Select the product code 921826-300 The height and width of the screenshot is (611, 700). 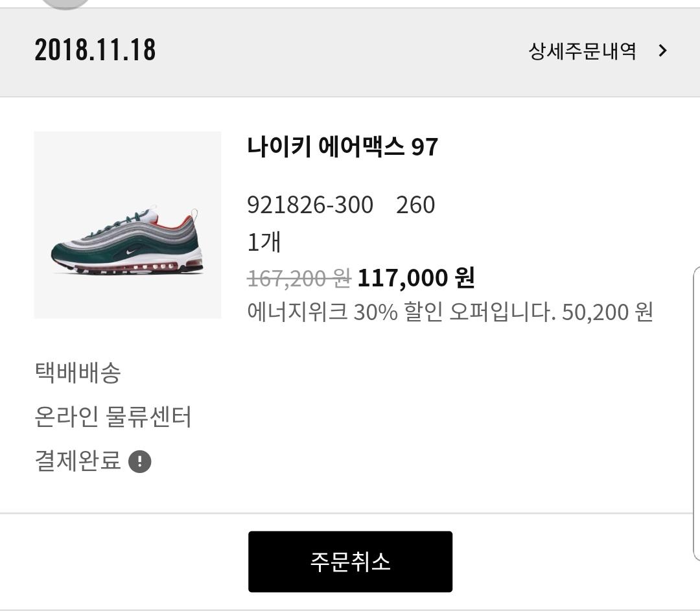click(x=310, y=205)
